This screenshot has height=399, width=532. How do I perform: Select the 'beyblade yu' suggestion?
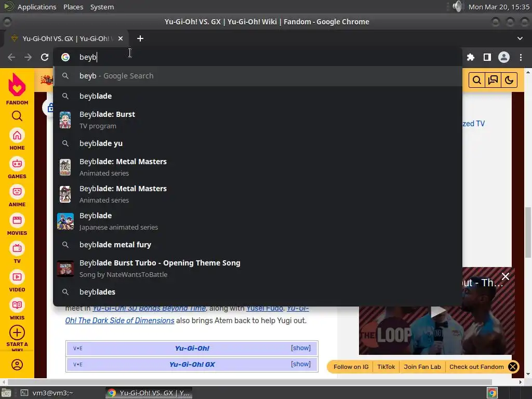(x=258, y=143)
